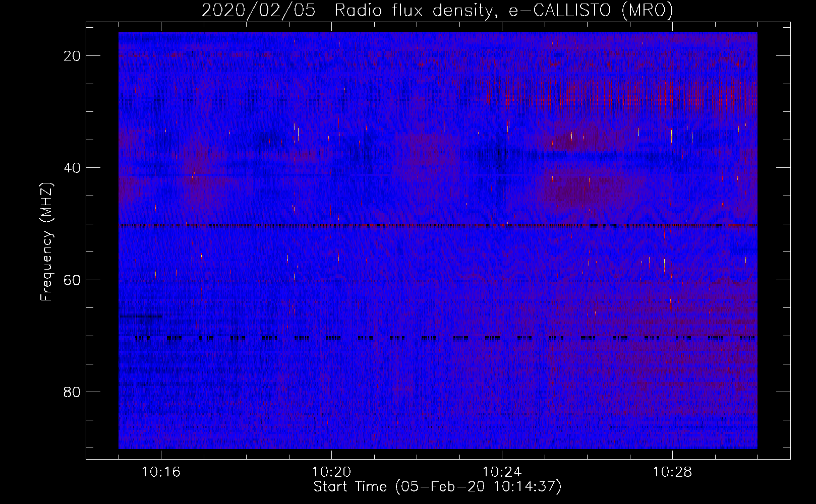Image resolution: width=816 pixels, height=504 pixels.
Task: Click the '20' frequency tick label
Action: pyautogui.click(x=72, y=56)
